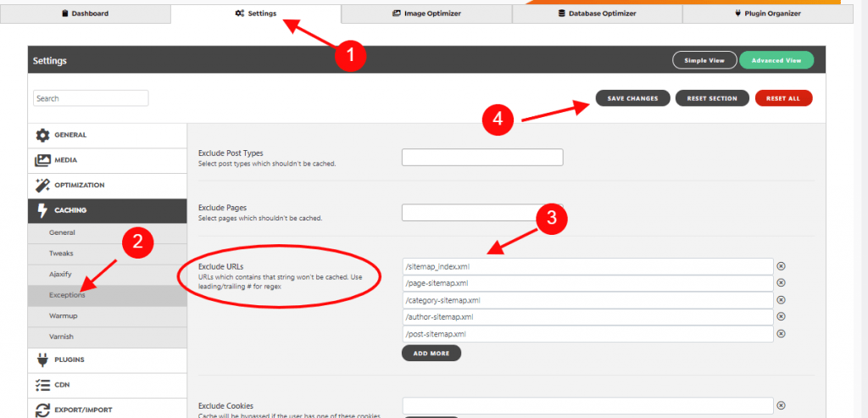Click the Dashboard clipboard icon
This screenshot has height=418, width=868.
tap(65, 14)
